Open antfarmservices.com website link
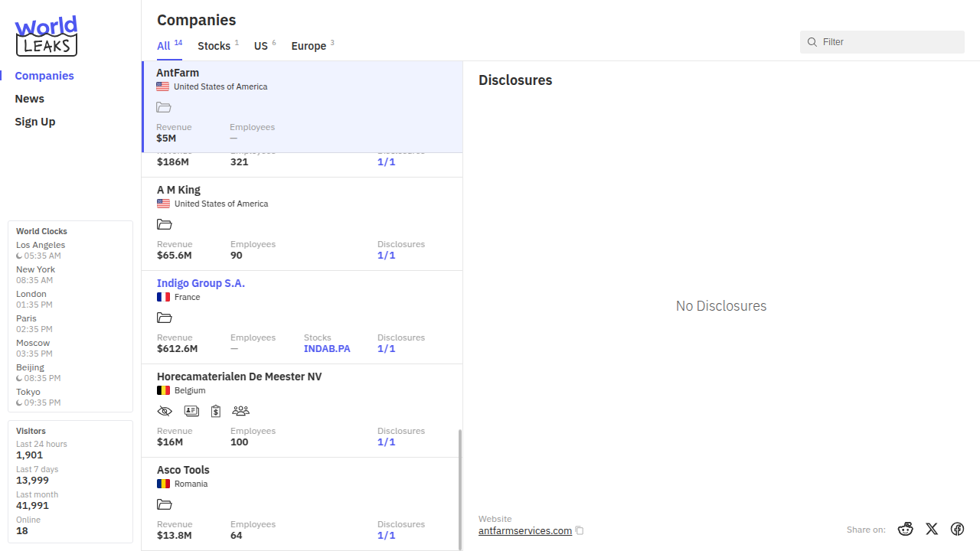Screen dimensions: 980x551 pos(525,531)
